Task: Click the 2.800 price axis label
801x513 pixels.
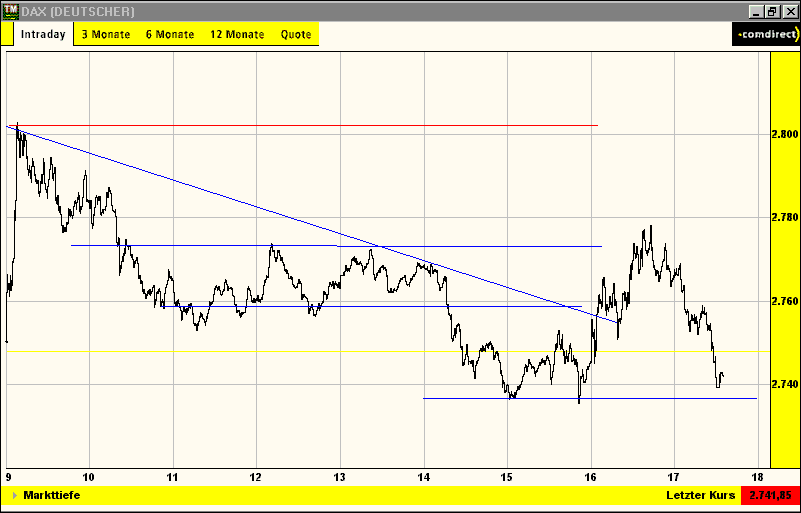Action: tap(784, 134)
